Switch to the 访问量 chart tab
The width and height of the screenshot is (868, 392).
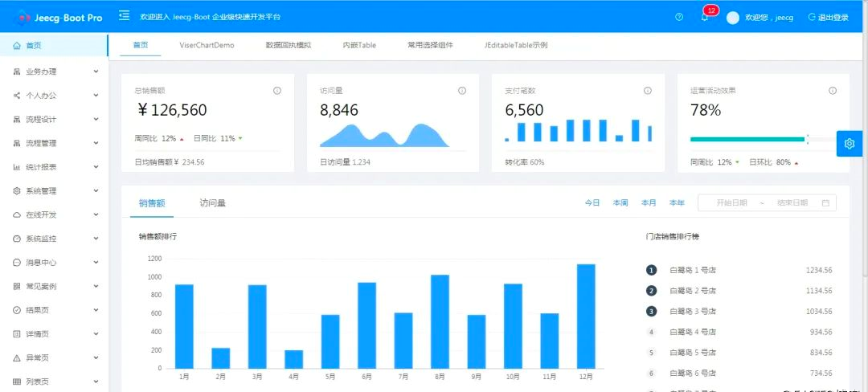coord(212,203)
